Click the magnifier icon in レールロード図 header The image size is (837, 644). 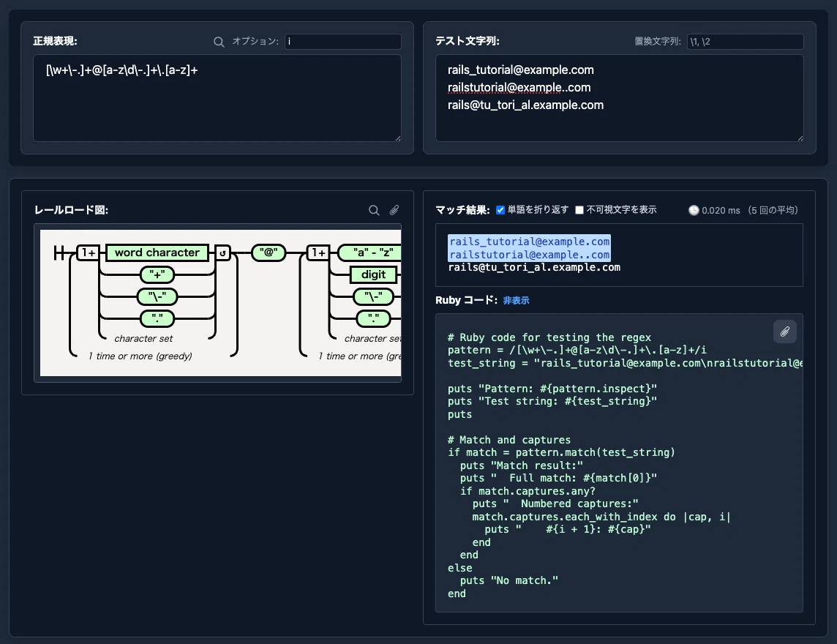[x=374, y=210]
